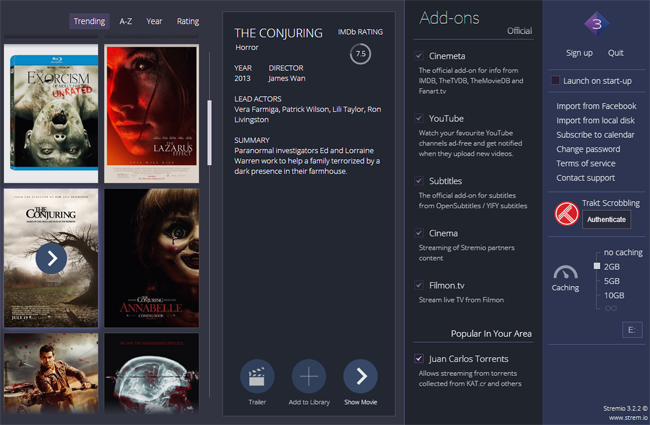
Task: Open Change password option
Action: click(x=588, y=149)
